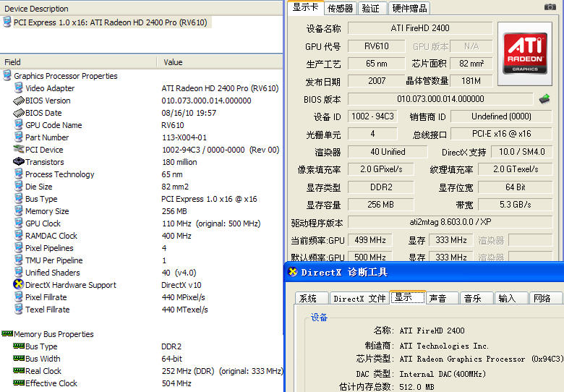The image size is (564, 392).
Task: Open the 传感器 tab in GPU-Z
Action: pyautogui.click(x=341, y=8)
